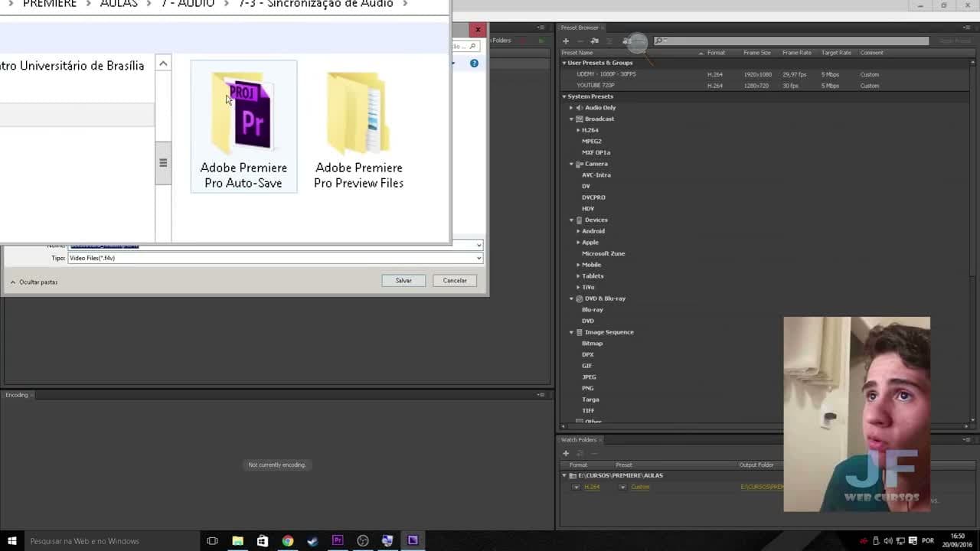Collapse the E:\CURSOS\PREMIERE\AULAS watch folder row
Viewport: 980px width, 551px height.
565,475
